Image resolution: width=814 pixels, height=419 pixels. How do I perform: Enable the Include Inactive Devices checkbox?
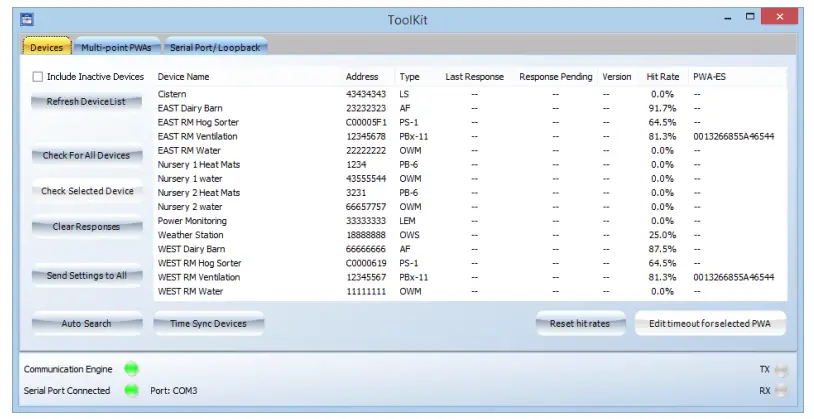[x=38, y=77]
